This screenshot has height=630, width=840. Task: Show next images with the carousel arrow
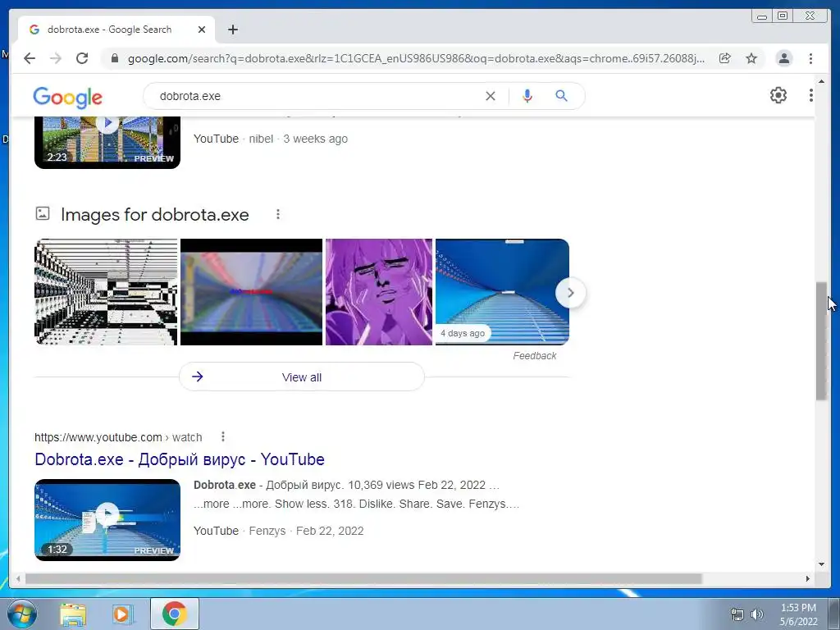pos(571,293)
